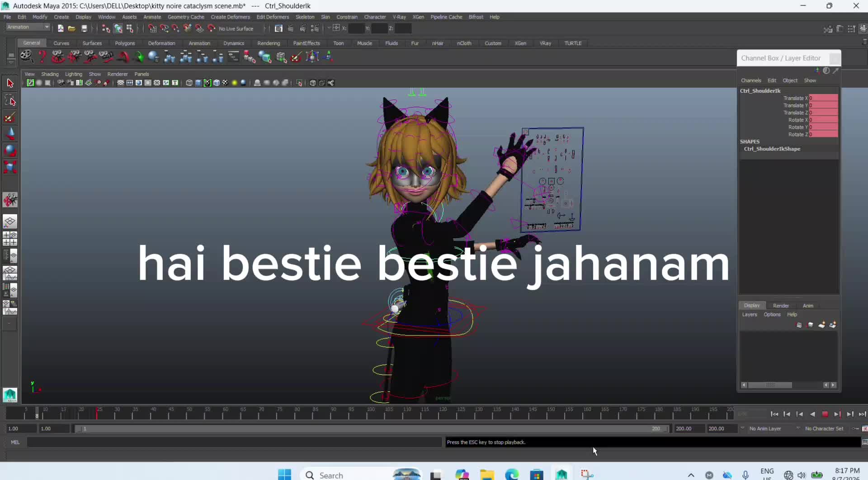
Task: Click the film reel shelf icon
Action: click(26, 56)
